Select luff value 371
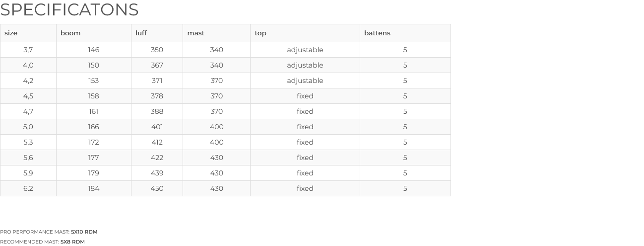 157,81
